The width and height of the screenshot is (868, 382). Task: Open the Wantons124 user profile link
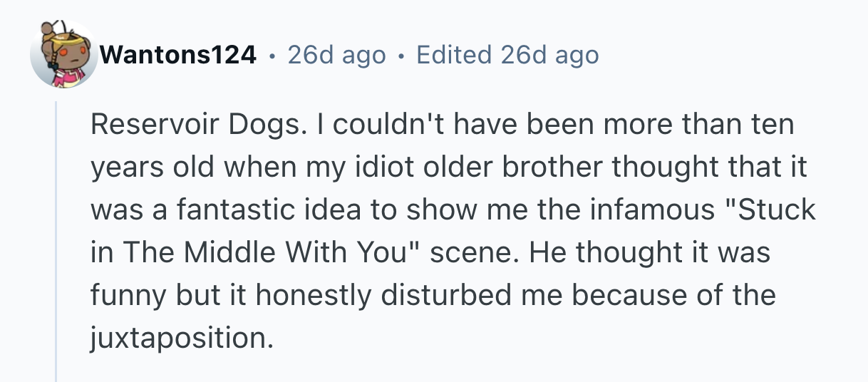[178, 55]
